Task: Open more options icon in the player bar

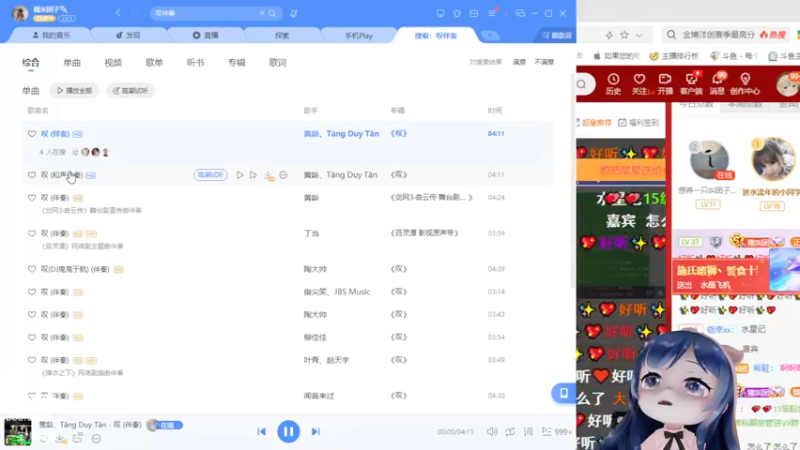Action: click(96, 439)
